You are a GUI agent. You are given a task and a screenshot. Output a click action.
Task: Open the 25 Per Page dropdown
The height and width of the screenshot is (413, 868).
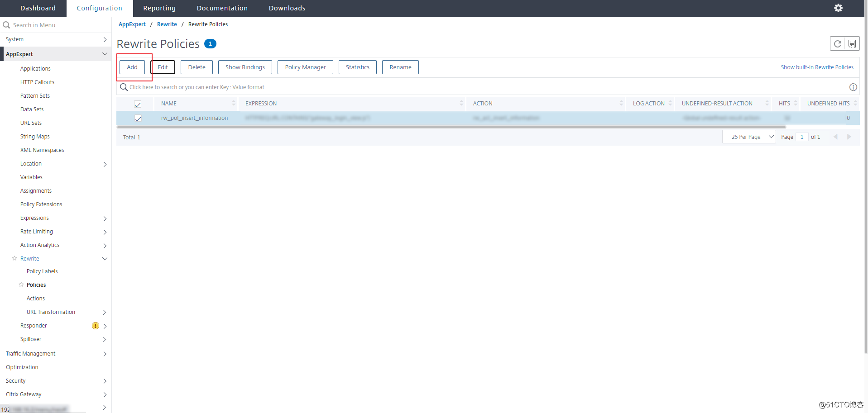coord(749,137)
